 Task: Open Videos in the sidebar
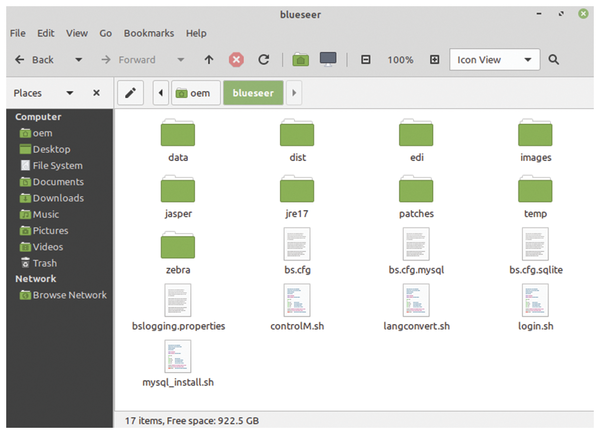[41, 247]
